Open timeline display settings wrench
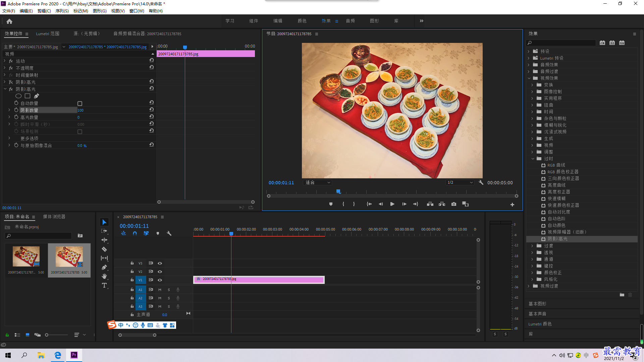 click(x=169, y=233)
